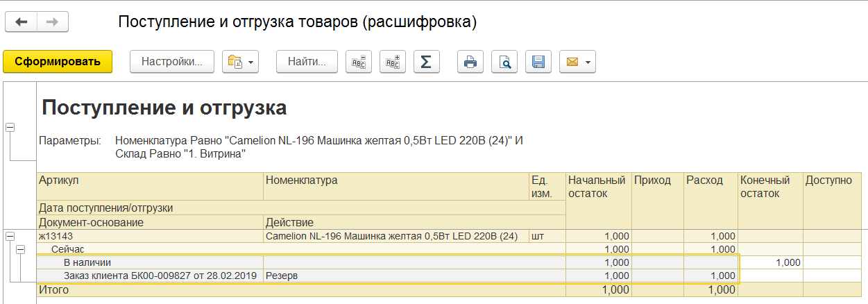Click the back navigation arrow
Image resolution: width=868 pixels, height=304 pixels.
21,22
